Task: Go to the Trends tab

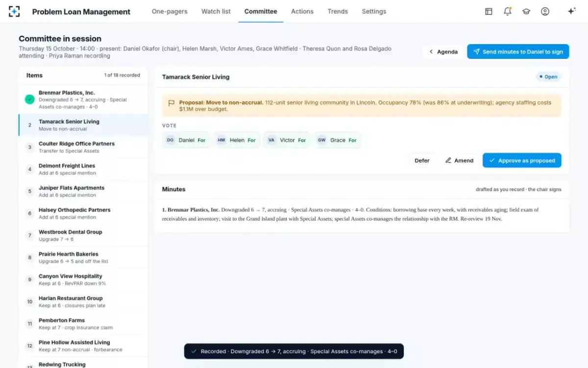Action: click(338, 11)
